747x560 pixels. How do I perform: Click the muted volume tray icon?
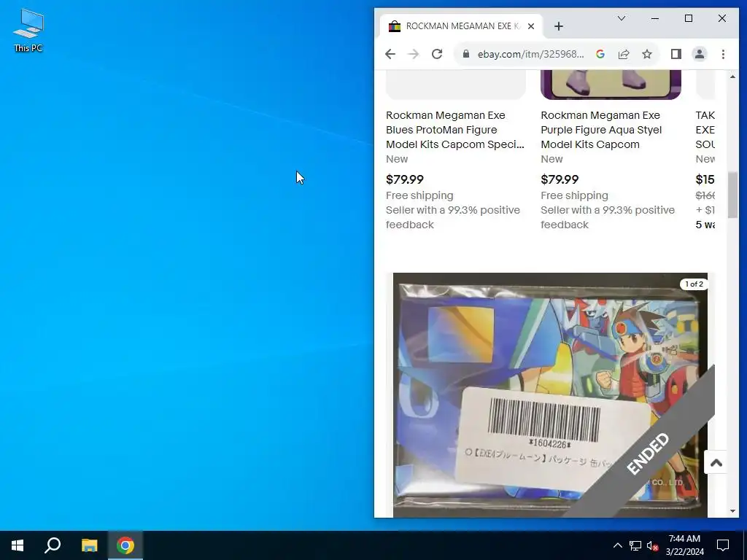pyautogui.click(x=652, y=545)
